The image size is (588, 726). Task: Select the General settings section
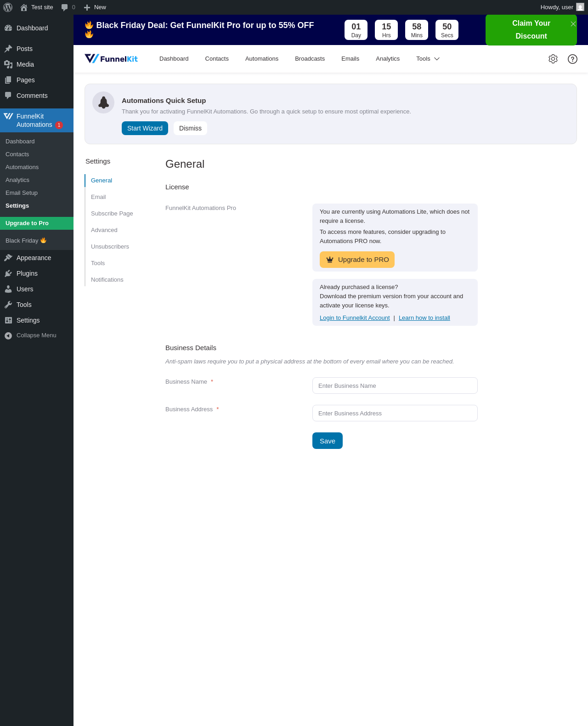pos(102,181)
